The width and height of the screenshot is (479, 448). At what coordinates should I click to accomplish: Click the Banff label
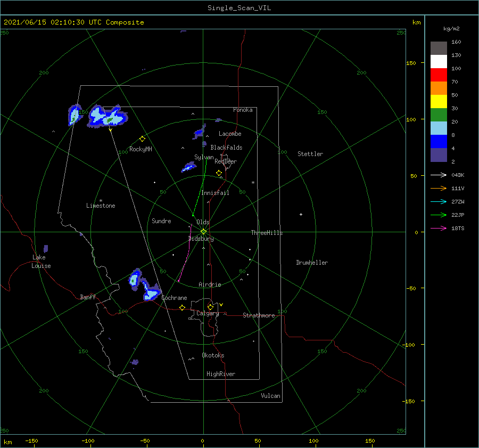[88, 297]
